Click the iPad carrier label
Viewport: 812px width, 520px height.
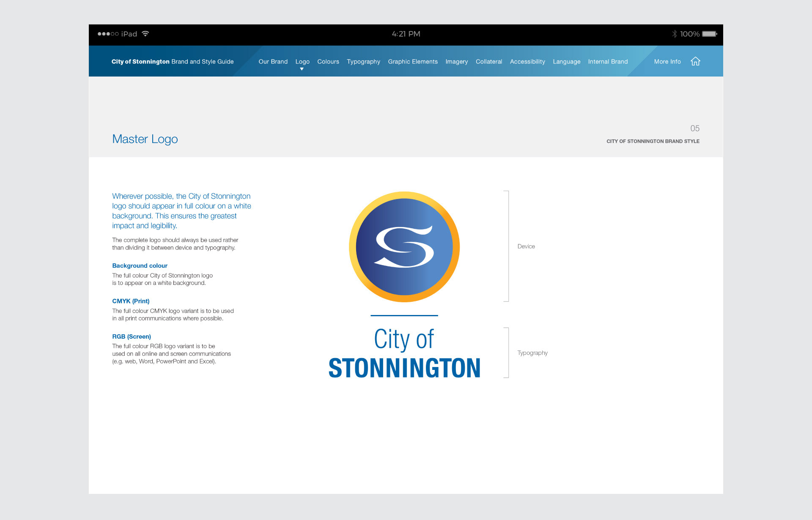coord(129,34)
